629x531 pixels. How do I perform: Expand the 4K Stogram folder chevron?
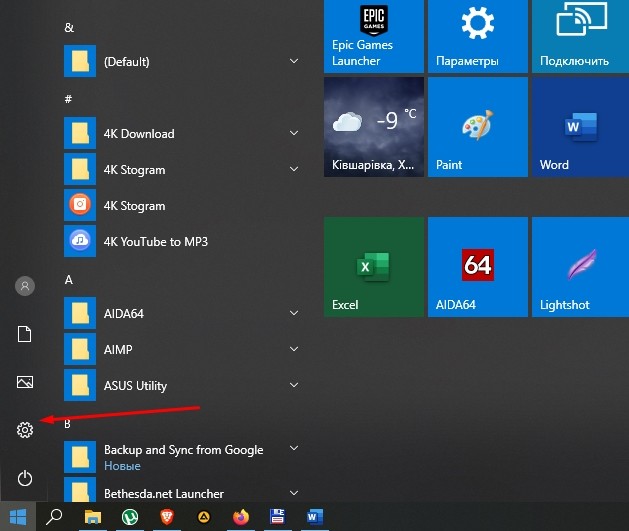pyautogui.click(x=294, y=169)
